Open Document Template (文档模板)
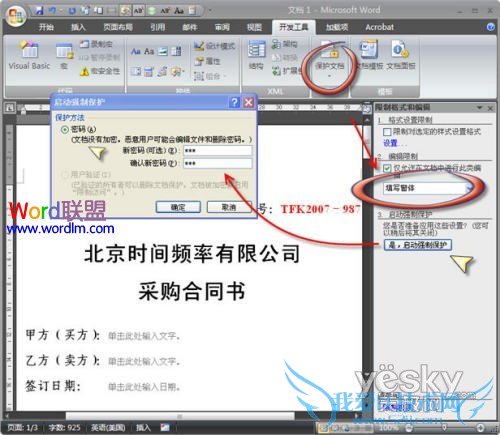Viewport: 500px width, 435px height. (369, 55)
